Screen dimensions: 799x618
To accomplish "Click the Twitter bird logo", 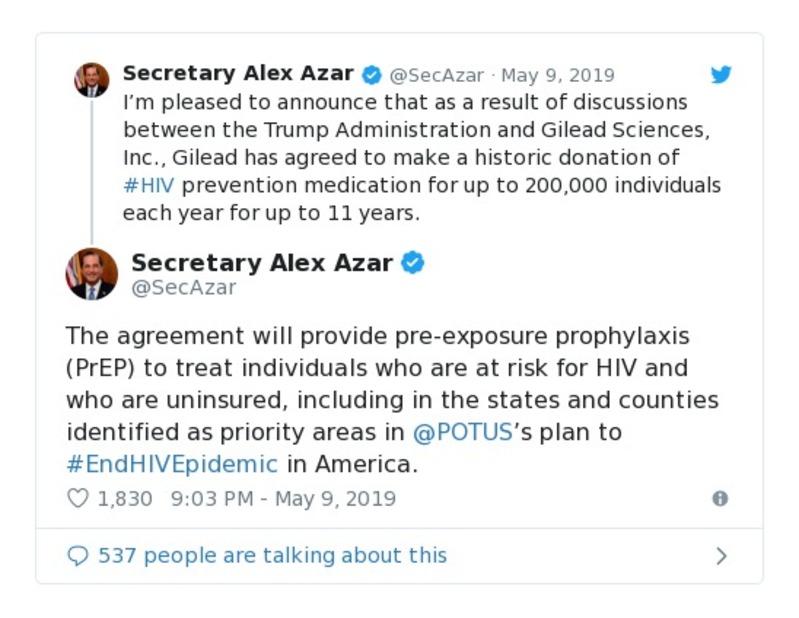I will click(x=721, y=75).
